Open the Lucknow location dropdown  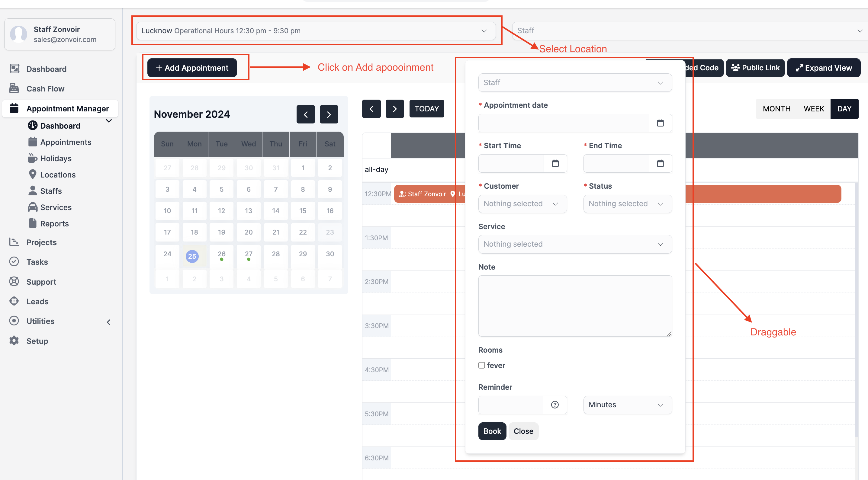pos(315,31)
